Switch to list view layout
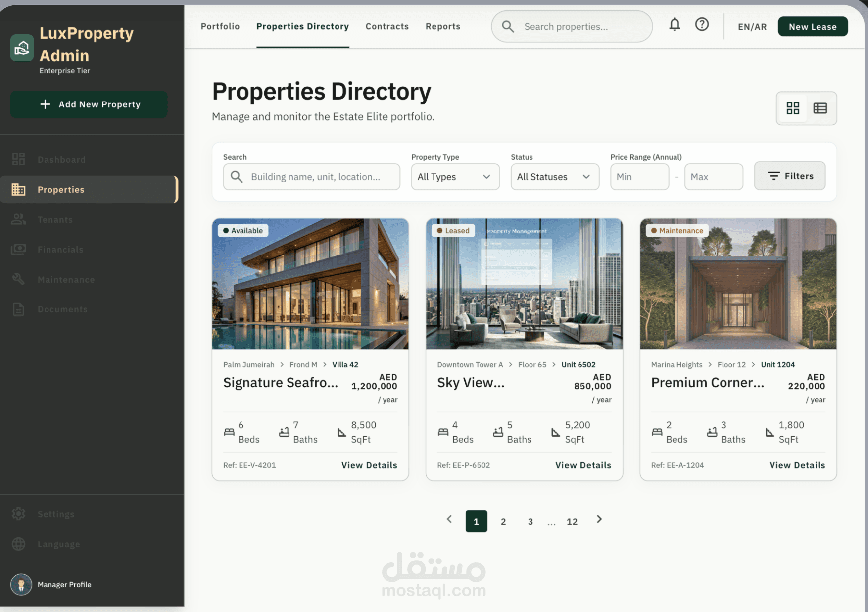Image resolution: width=868 pixels, height=612 pixels. (x=820, y=108)
